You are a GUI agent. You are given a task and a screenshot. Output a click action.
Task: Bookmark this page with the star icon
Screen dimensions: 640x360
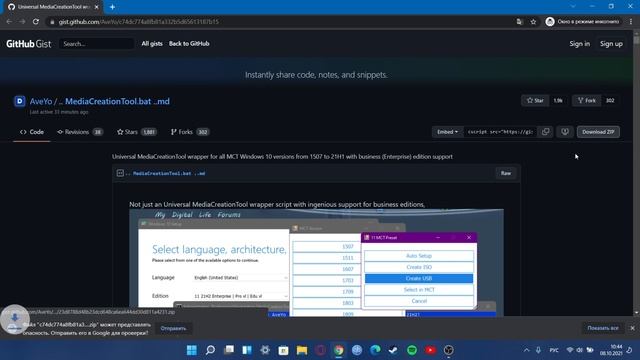pyautogui.click(x=533, y=22)
